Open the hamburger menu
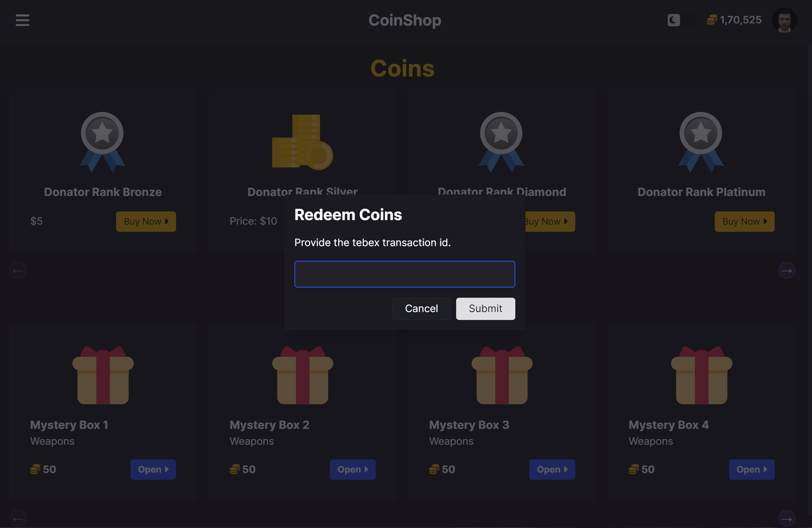This screenshot has width=812, height=528. click(22, 20)
